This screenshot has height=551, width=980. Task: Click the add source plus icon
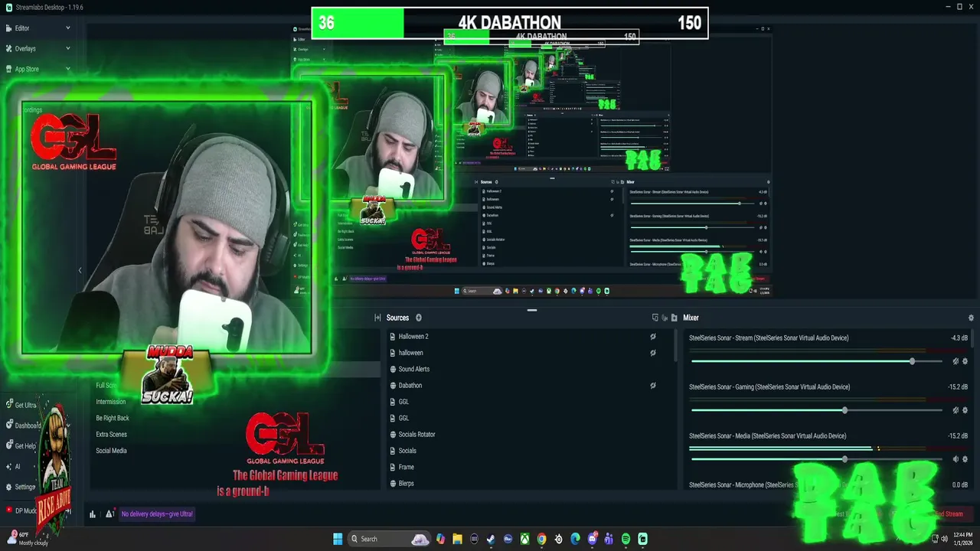pos(419,318)
